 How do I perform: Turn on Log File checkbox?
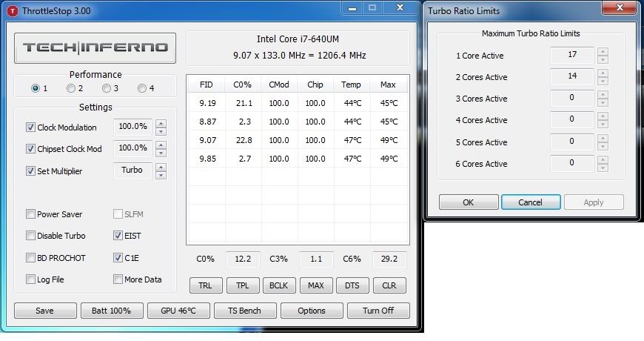(30, 279)
